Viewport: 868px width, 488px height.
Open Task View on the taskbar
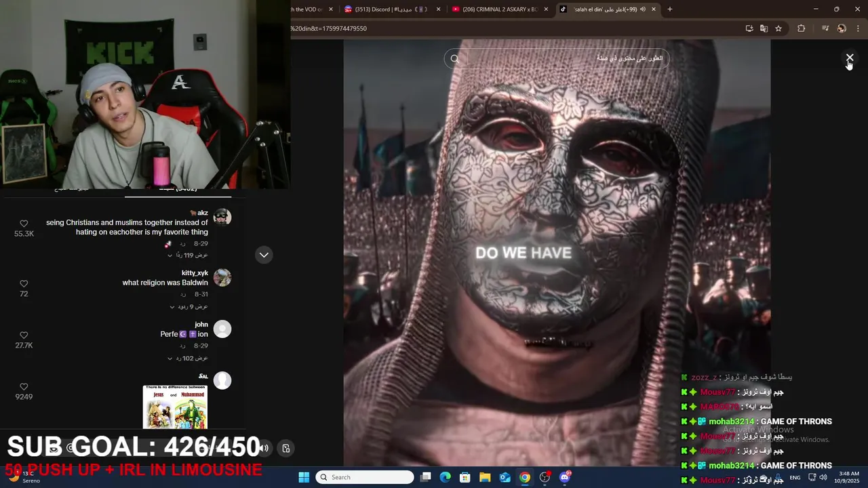click(426, 477)
